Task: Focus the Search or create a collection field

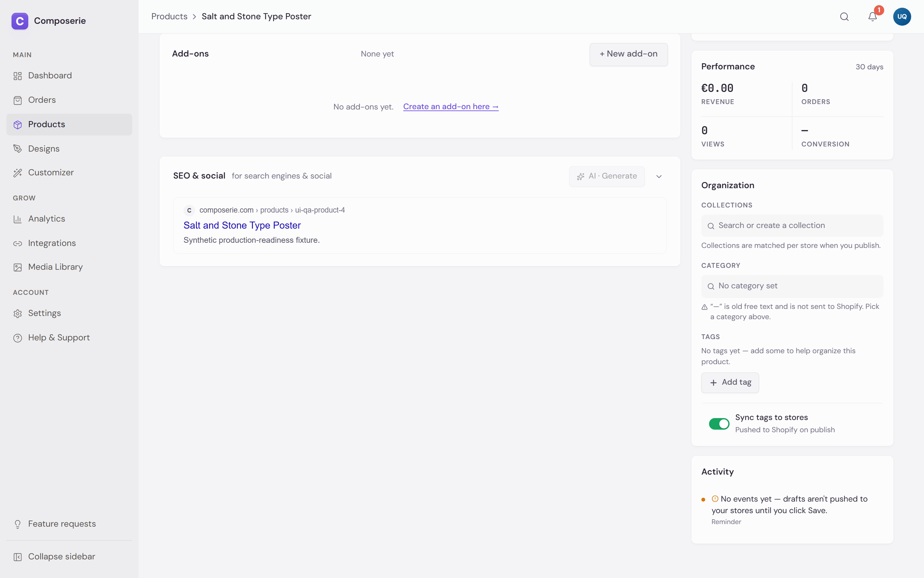Action: point(792,225)
